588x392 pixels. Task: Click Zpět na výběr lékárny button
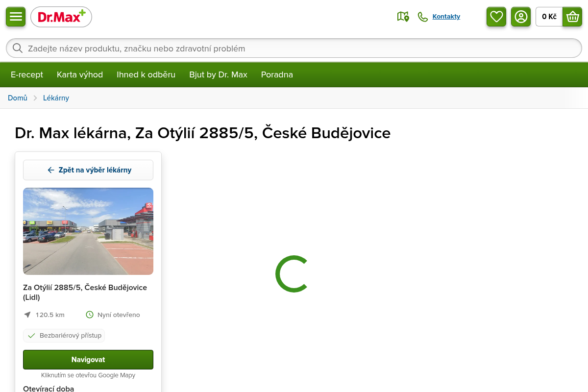point(88,170)
